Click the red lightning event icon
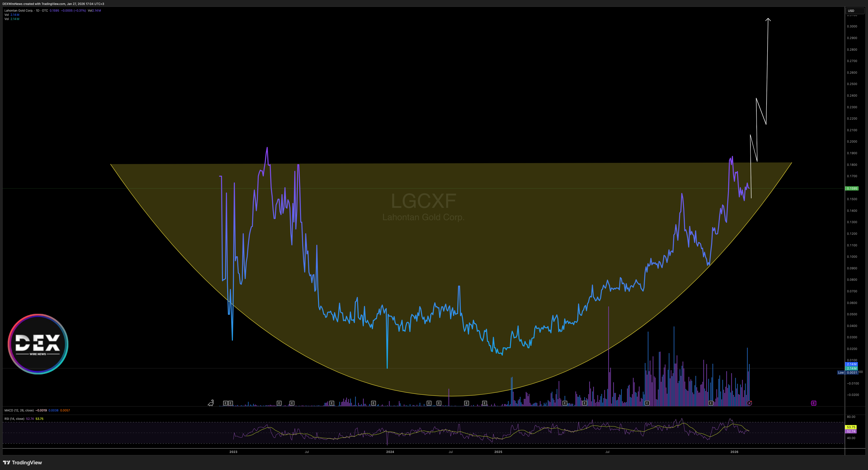868x470 pixels. [x=749, y=403]
